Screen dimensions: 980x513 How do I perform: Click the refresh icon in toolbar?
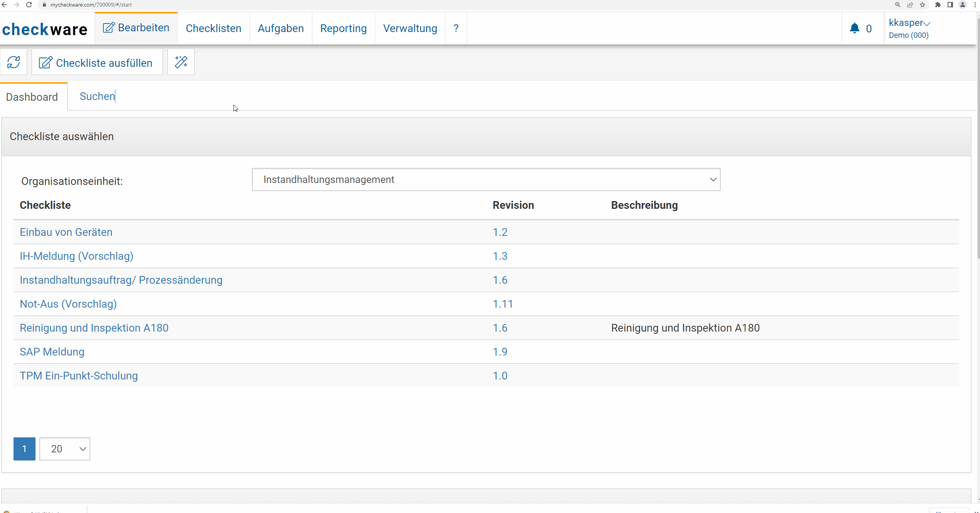(x=14, y=62)
